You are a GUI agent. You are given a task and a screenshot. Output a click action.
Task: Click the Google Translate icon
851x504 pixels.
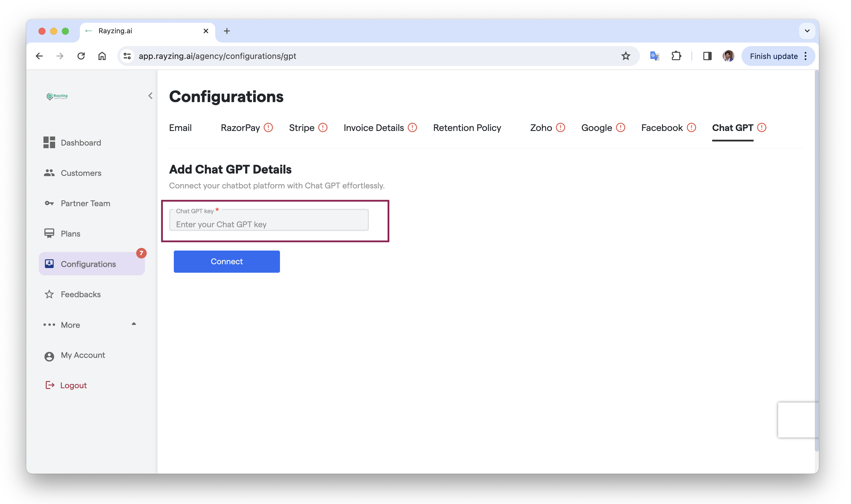(654, 56)
